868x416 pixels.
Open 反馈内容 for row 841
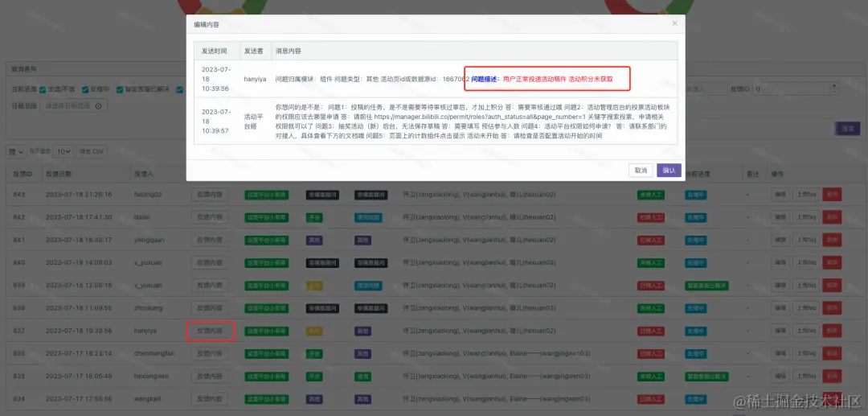coord(209,240)
